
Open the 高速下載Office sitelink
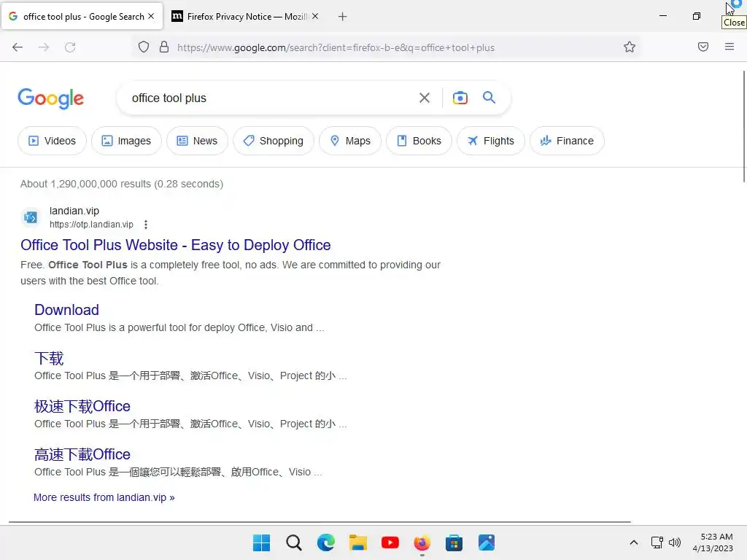82,454
